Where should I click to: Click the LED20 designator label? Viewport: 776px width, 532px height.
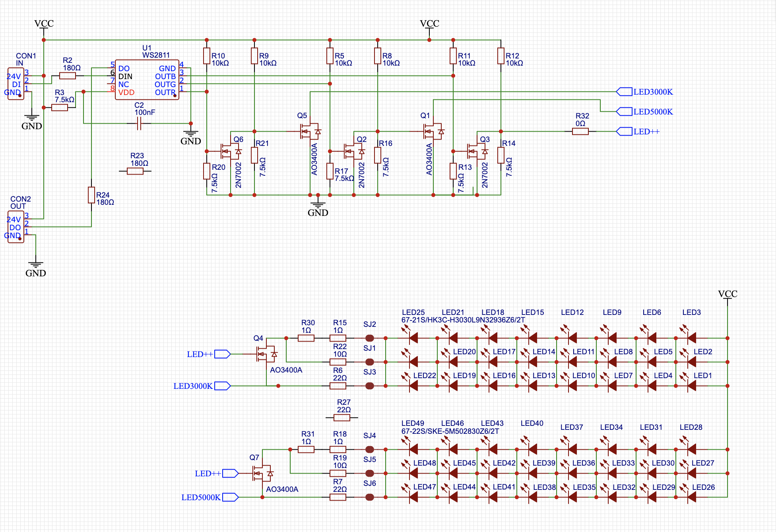click(465, 352)
